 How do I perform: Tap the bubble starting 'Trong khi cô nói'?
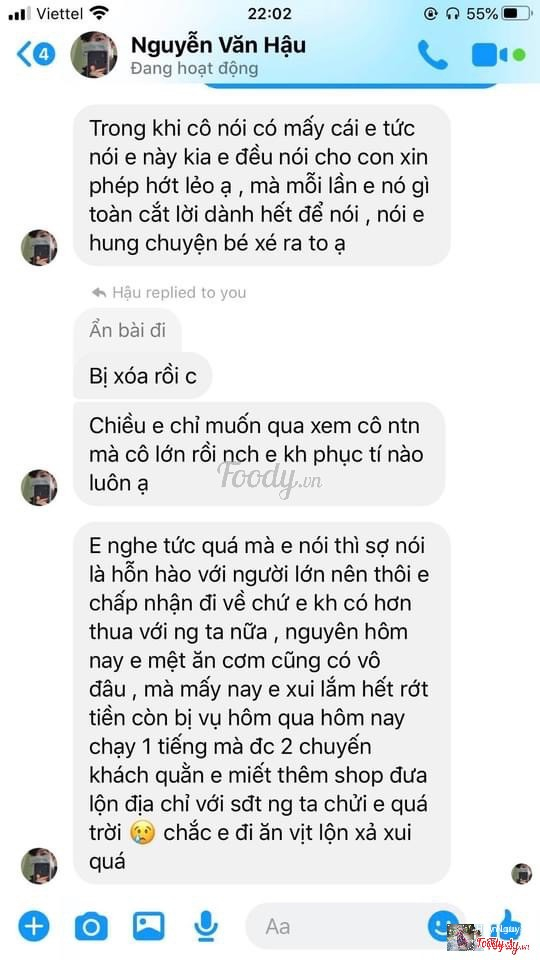pyautogui.click(x=262, y=186)
